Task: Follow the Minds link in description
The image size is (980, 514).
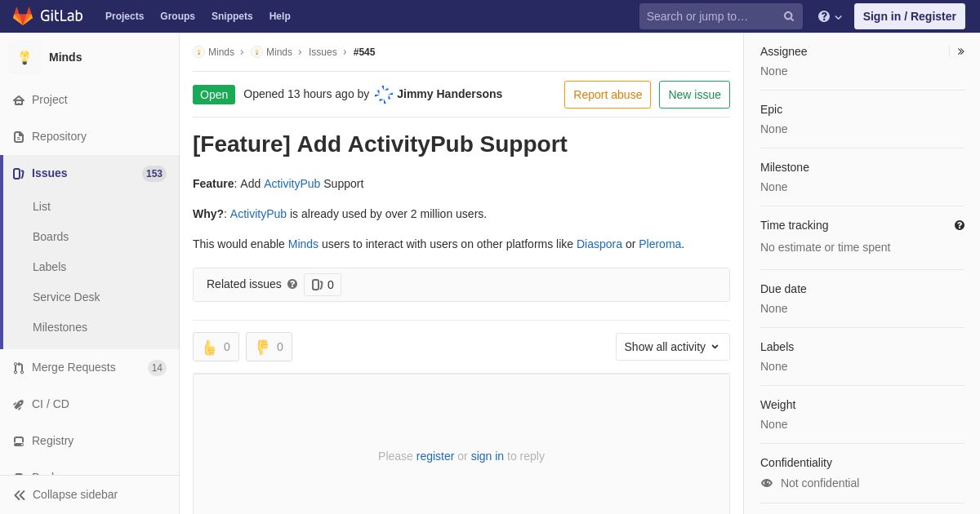Action: [x=303, y=244]
